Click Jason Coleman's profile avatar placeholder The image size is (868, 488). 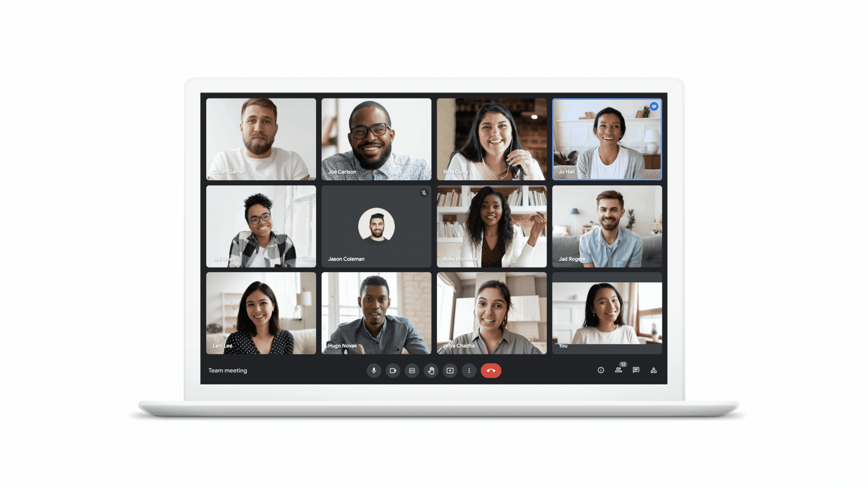376,225
